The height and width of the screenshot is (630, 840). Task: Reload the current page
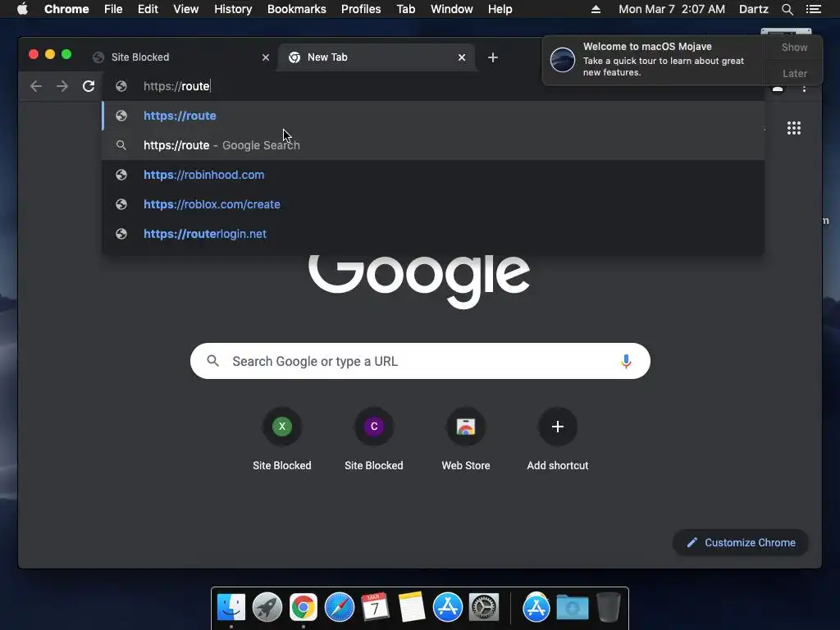(89, 86)
